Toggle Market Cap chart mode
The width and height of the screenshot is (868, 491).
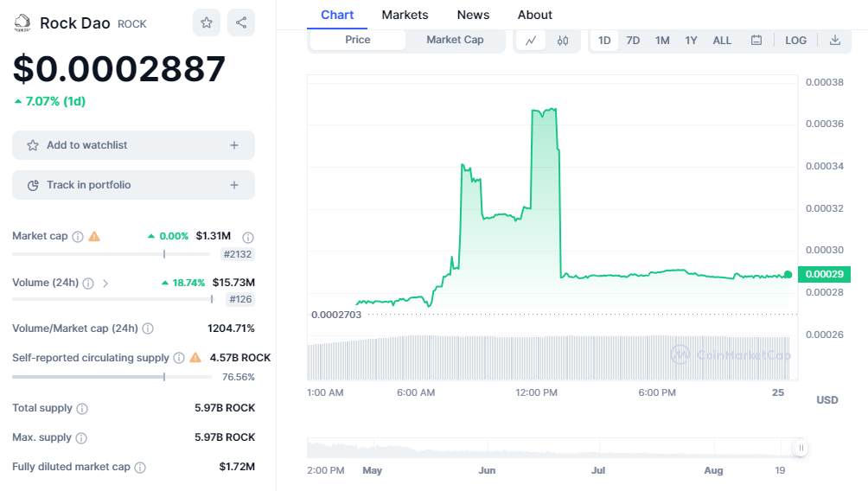pos(455,40)
